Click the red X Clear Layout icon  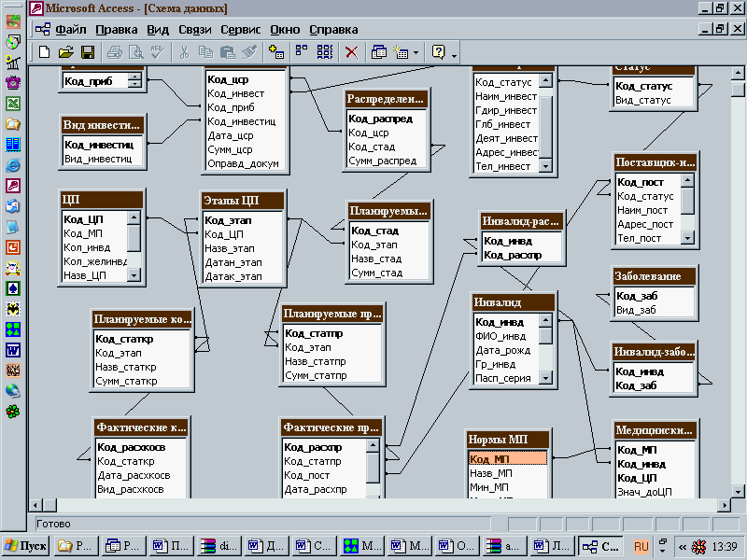(x=351, y=52)
